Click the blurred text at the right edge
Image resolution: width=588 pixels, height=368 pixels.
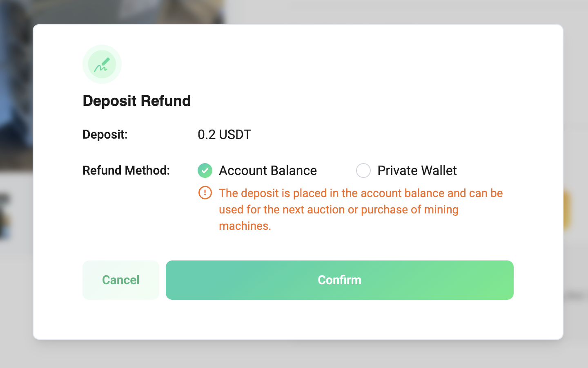(x=575, y=296)
